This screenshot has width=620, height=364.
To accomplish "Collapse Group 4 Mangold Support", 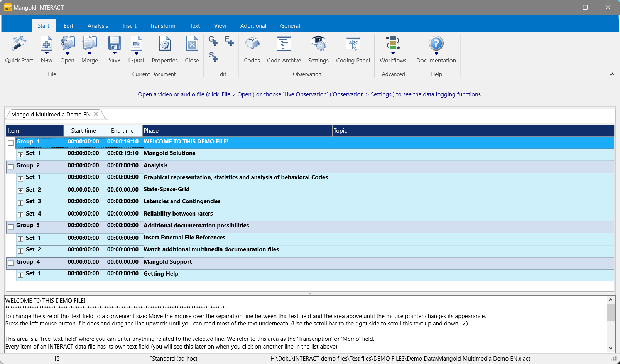I will click(x=11, y=263).
